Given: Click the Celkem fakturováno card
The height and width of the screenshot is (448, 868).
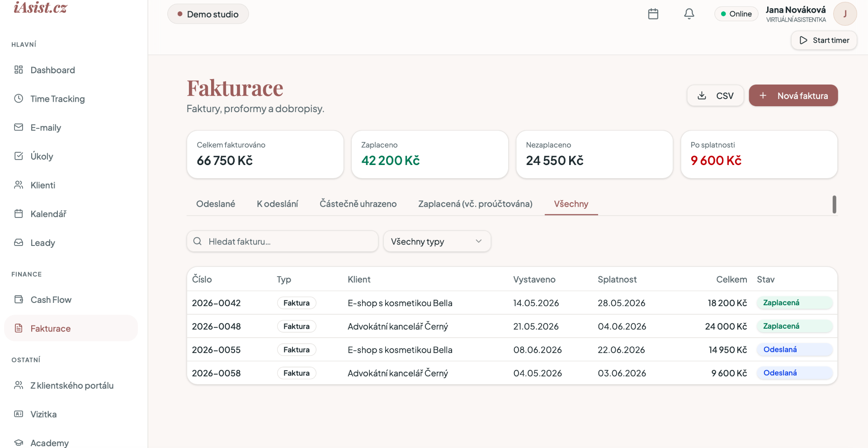Looking at the screenshot, I should pos(265,154).
